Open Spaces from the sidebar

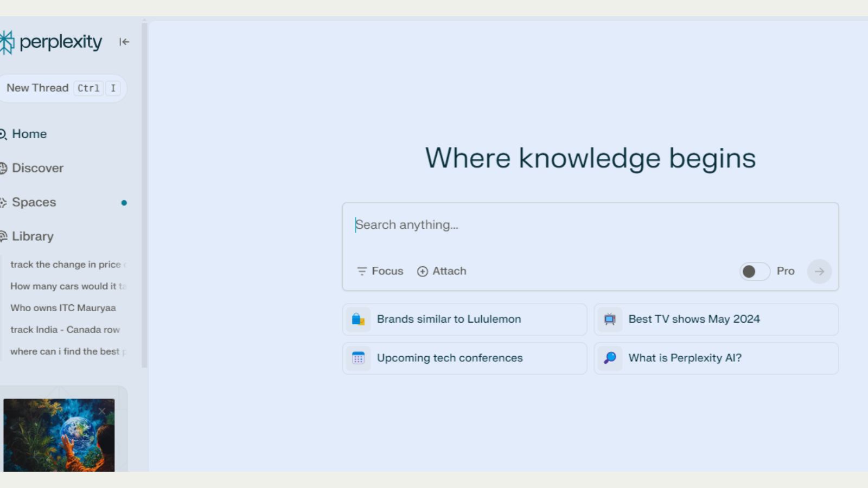(34, 202)
